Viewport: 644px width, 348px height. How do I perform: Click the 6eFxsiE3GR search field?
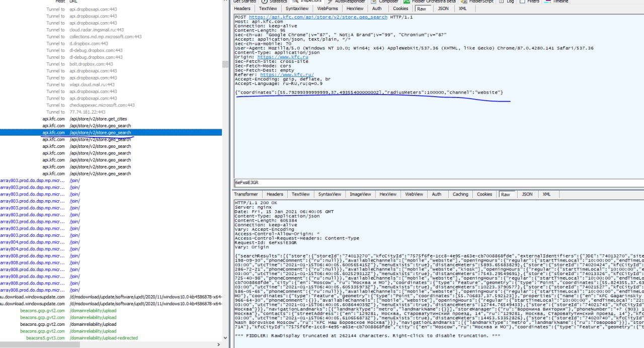point(438,182)
